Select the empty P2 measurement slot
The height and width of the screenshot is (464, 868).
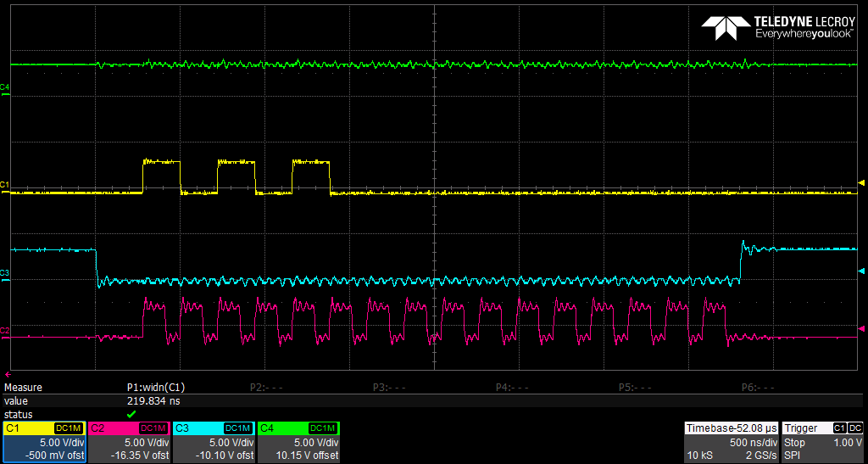(266, 388)
